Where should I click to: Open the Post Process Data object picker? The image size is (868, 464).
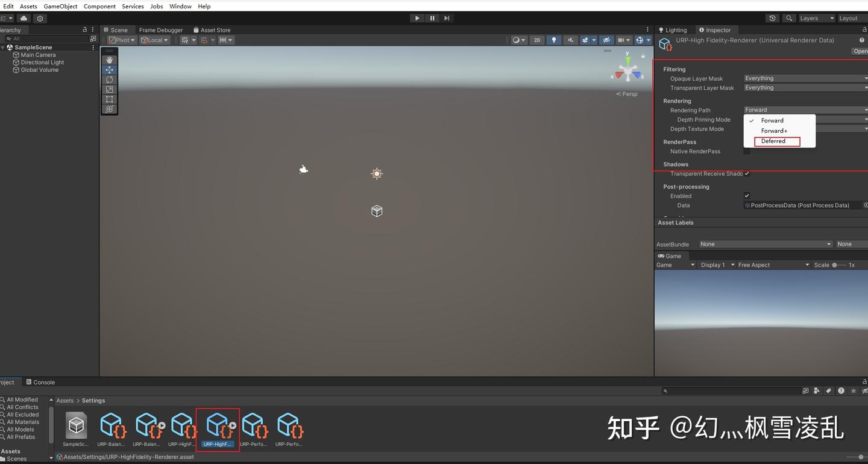click(866, 205)
